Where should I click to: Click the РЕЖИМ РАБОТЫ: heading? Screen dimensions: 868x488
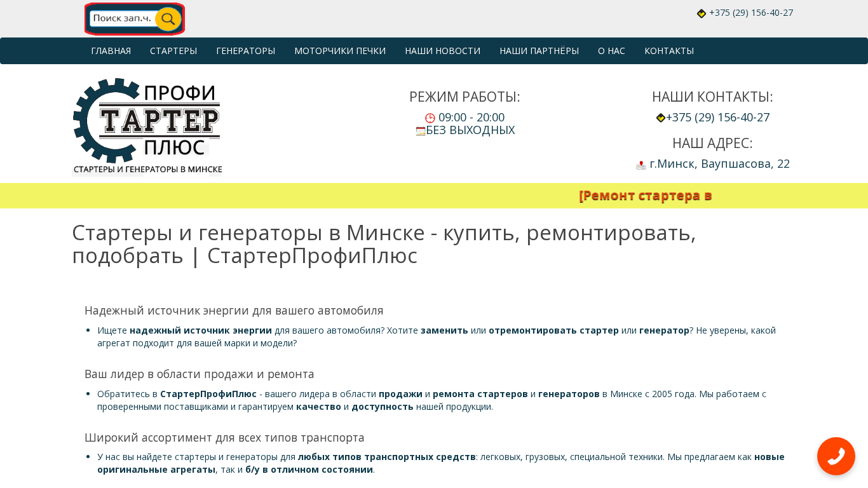(465, 97)
